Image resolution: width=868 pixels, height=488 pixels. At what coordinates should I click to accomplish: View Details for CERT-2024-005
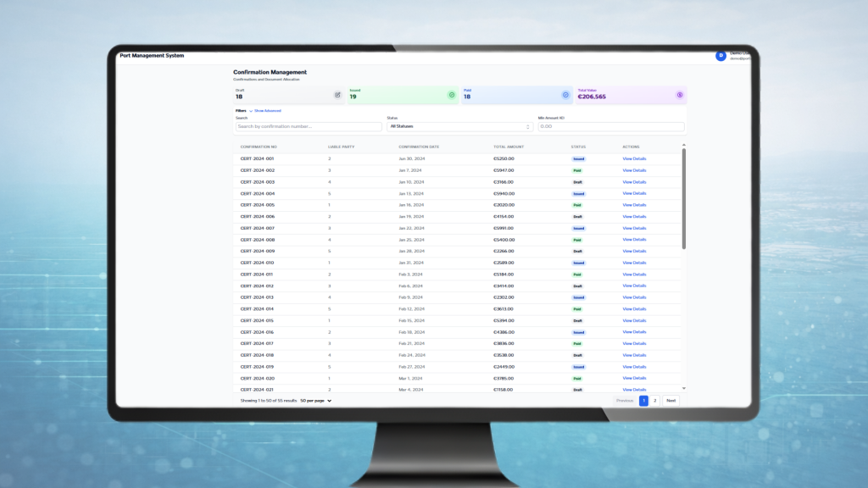(x=634, y=205)
